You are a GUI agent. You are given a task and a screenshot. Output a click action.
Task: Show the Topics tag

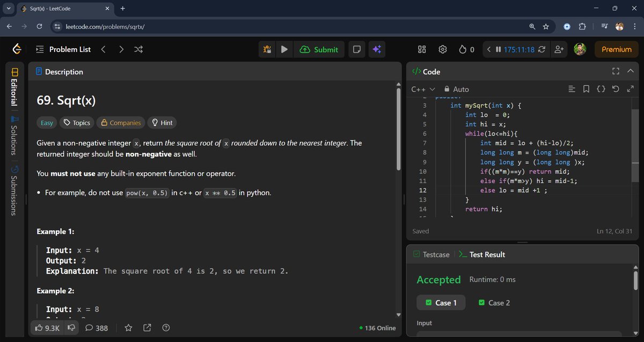click(x=77, y=123)
